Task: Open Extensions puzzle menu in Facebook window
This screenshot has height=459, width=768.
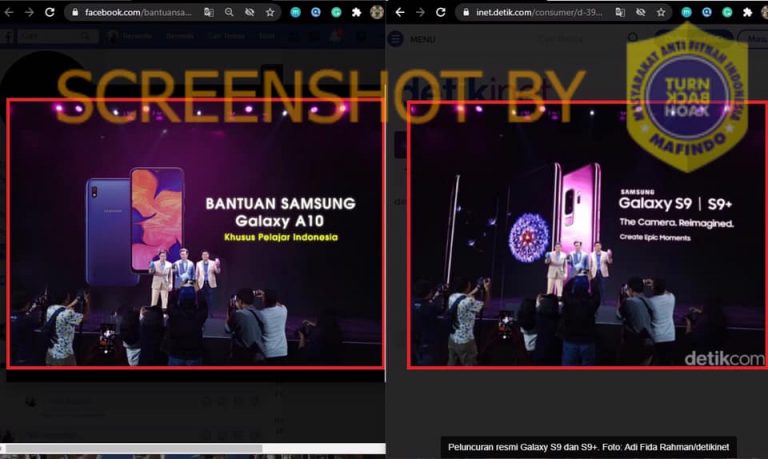Action: [x=357, y=12]
